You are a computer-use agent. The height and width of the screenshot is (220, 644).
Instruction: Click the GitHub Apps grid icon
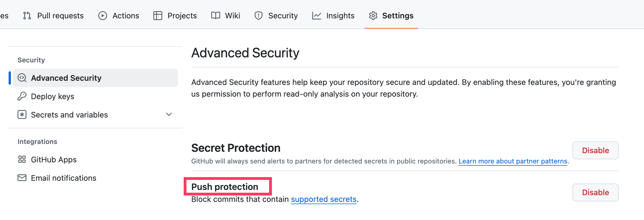pos(22,160)
